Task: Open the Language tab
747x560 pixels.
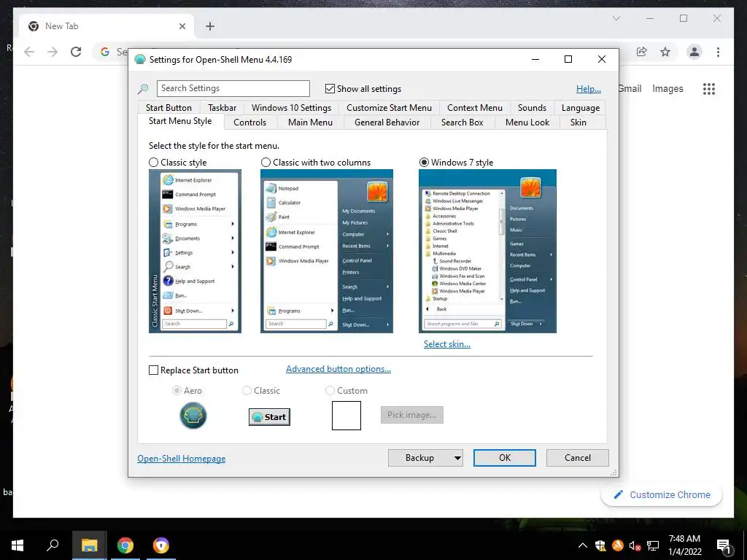Action: (x=581, y=108)
